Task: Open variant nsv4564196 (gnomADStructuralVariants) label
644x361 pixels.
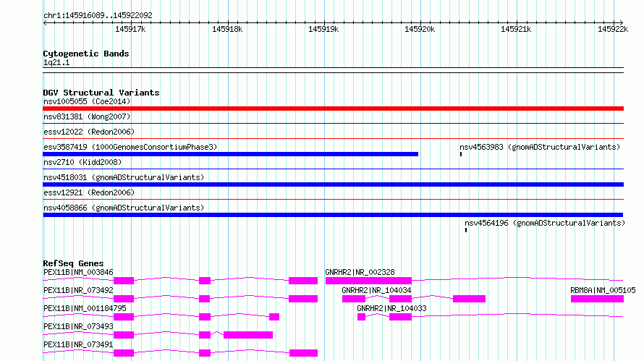Action: 545,223
